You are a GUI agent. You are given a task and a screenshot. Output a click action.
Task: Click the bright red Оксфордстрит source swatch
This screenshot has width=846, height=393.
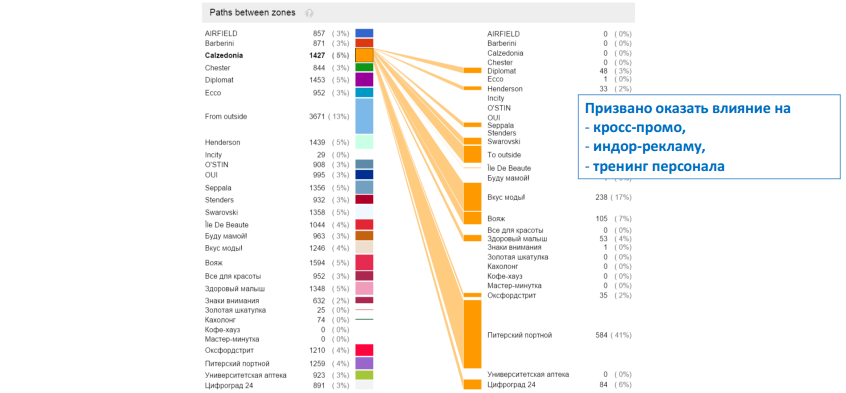(x=364, y=350)
